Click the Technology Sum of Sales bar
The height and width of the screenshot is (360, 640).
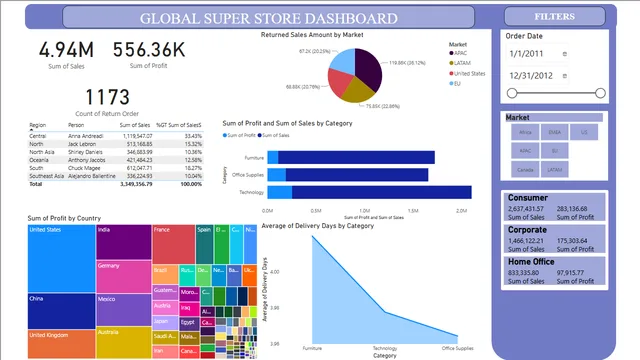382,192
